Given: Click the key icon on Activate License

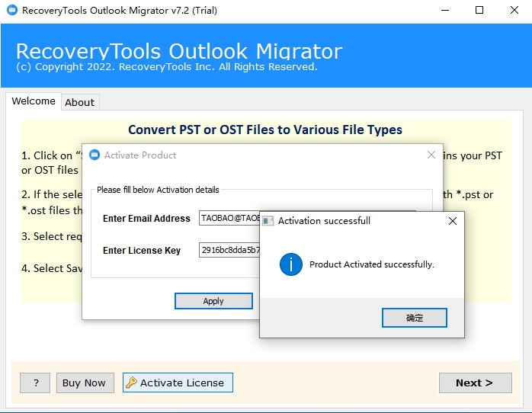Looking at the screenshot, I should tap(131, 383).
